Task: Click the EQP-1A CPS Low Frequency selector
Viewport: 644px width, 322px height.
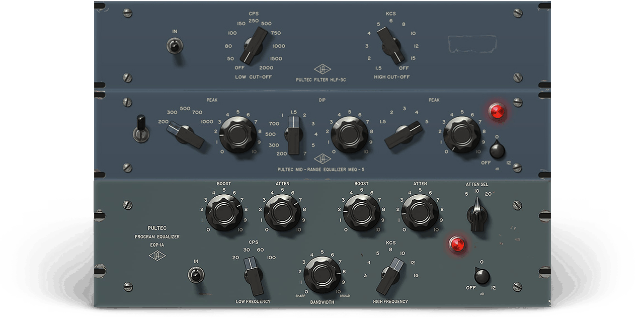Action: (x=254, y=276)
